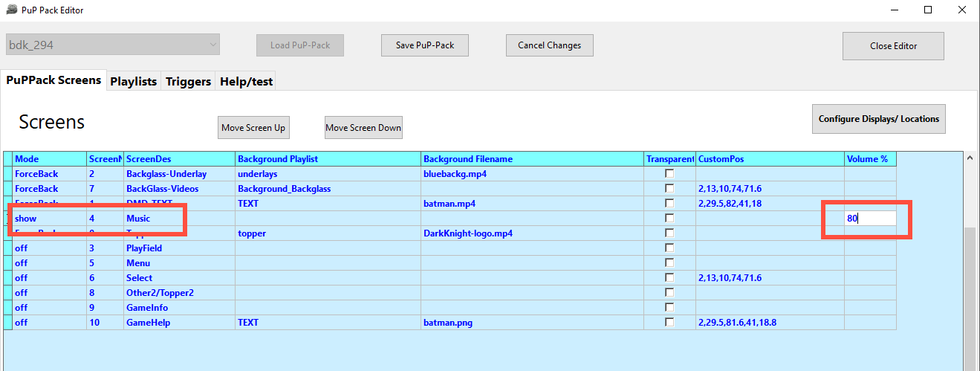Check Transparent box for GameHelp row
This screenshot has height=371, width=980.
tap(669, 322)
